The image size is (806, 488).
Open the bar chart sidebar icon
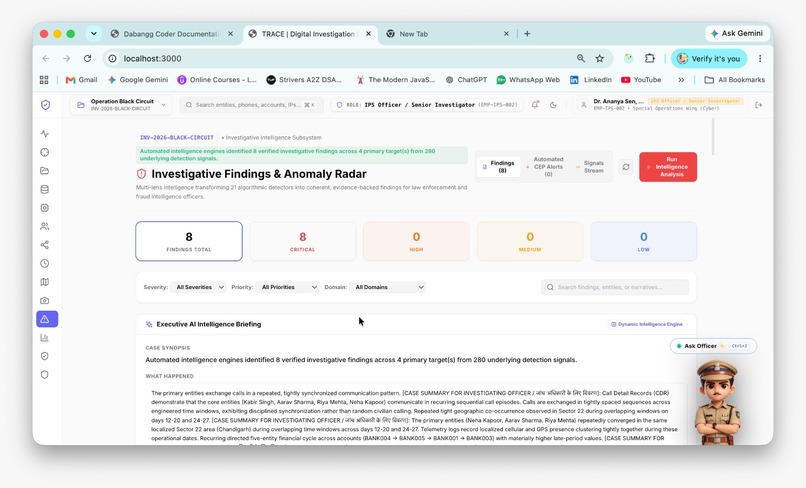click(x=45, y=338)
